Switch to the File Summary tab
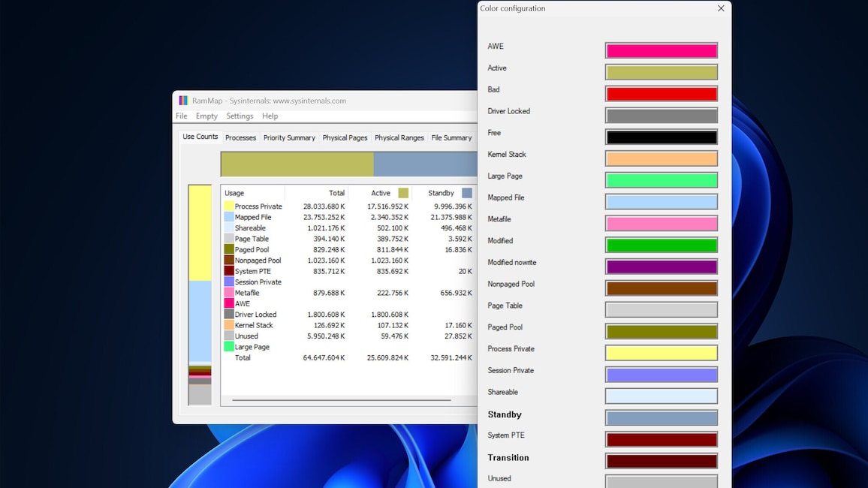Screen dimensions: 868x488 (x=452, y=138)
